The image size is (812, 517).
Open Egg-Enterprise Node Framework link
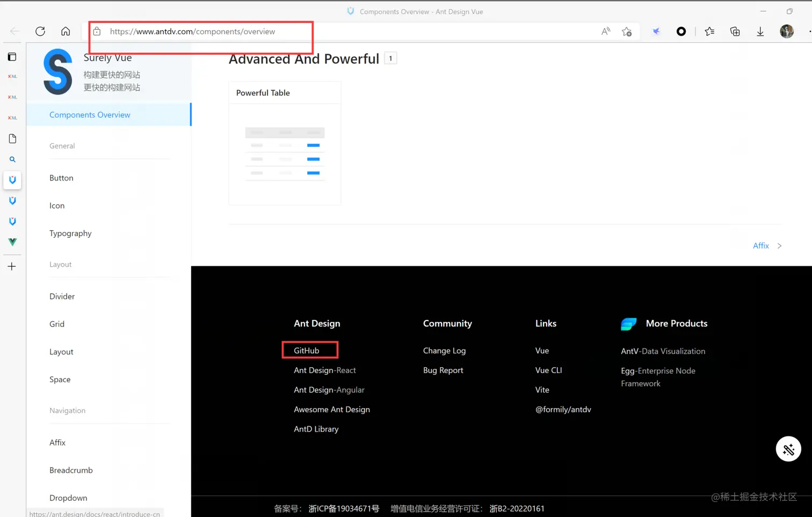(658, 377)
